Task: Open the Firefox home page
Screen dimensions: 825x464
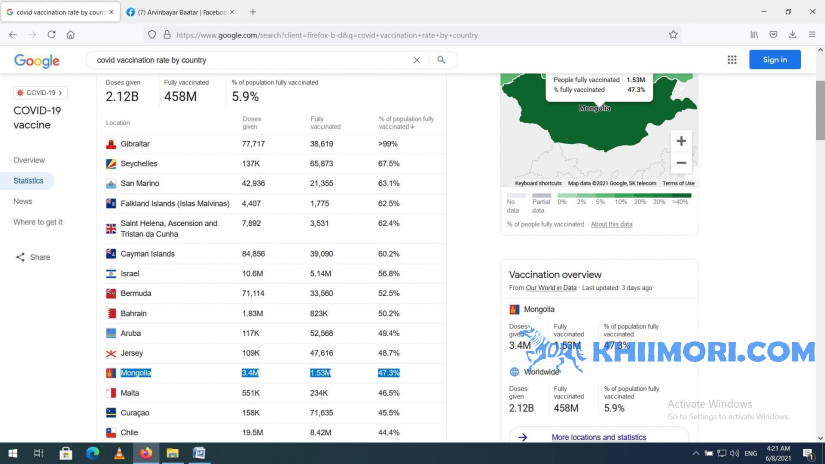Action: click(71, 35)
